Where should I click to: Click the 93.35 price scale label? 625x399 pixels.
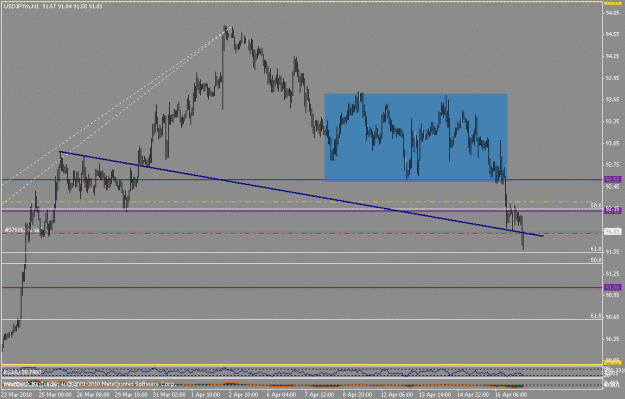[x=612, y=121]
